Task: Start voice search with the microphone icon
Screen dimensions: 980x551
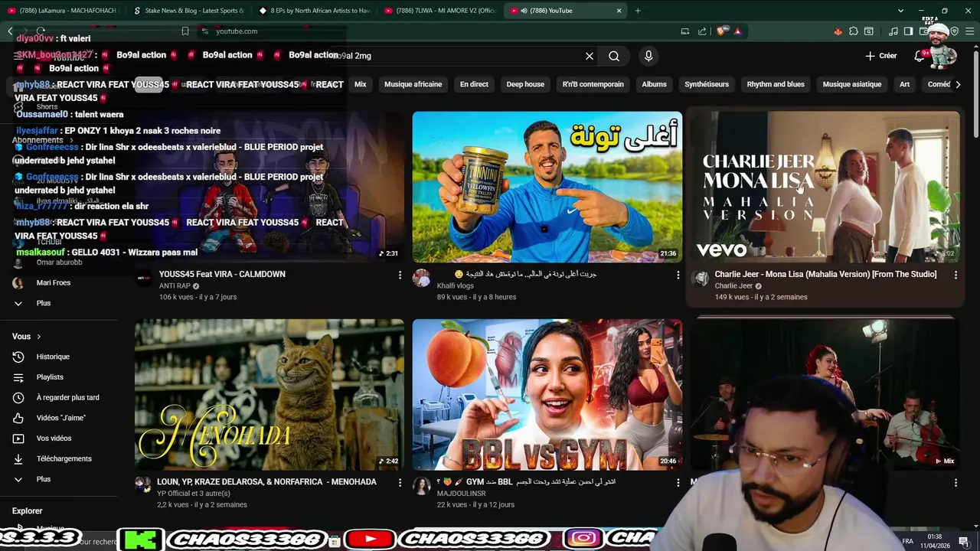Action: [648, 56]
